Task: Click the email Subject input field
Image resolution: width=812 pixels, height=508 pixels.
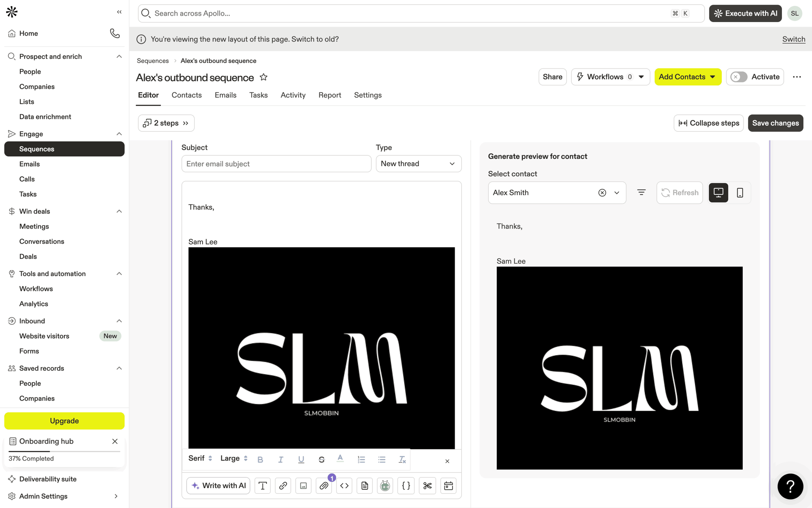Action: [x=276, y=164]
